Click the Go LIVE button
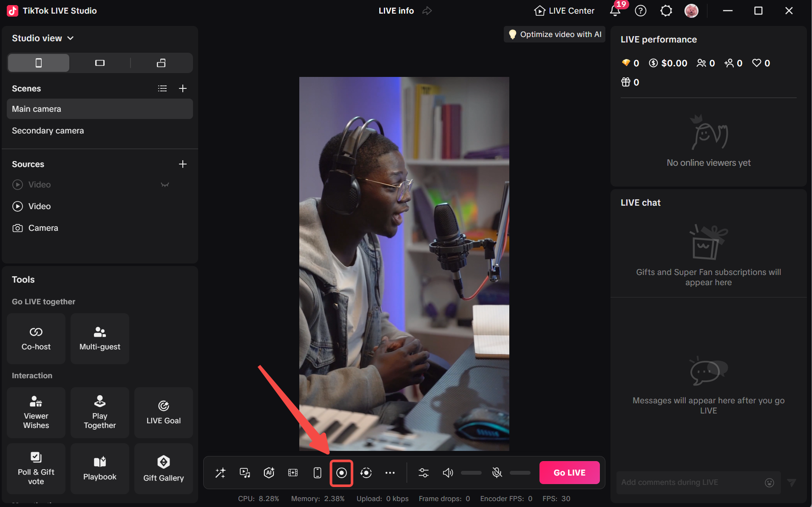 (569, 473)
